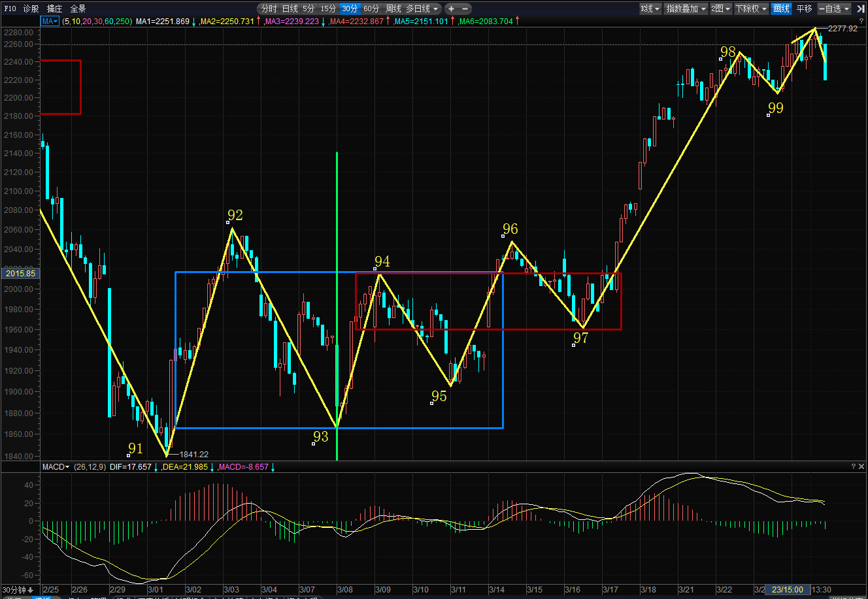This screenshot has width=868, height=599.
Task: Open the 指数叠加 index overlay dropdown
Action: tap(686, 8)
